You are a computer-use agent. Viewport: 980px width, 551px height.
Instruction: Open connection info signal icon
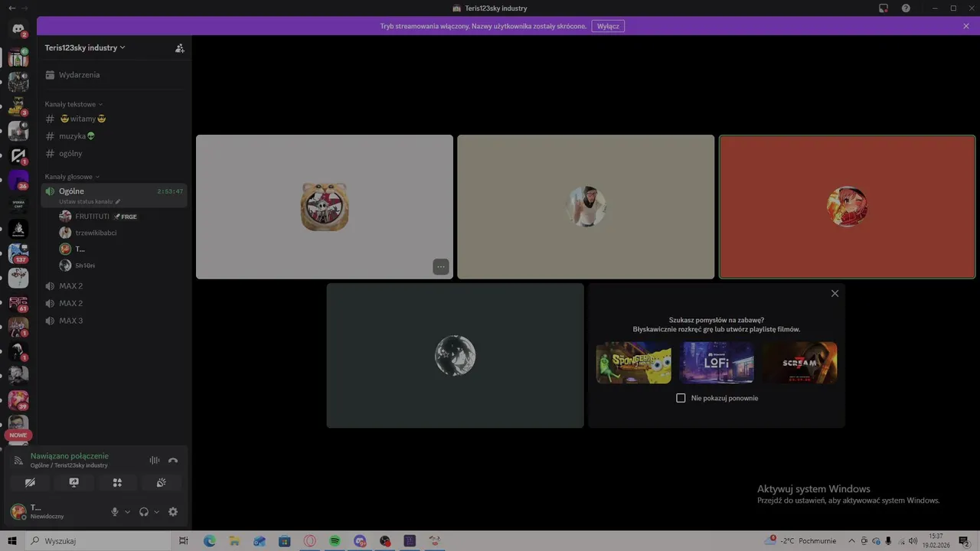[18, 461]
